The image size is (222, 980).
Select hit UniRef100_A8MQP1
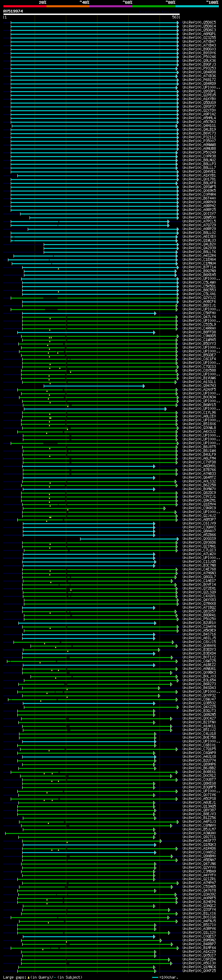click(x=199, y=34)
